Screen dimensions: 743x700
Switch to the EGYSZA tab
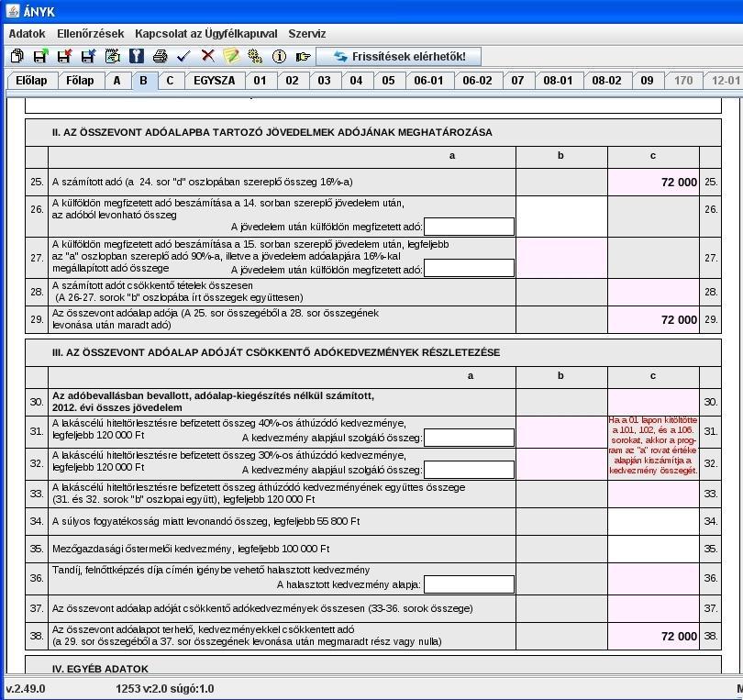coord(214,81)
